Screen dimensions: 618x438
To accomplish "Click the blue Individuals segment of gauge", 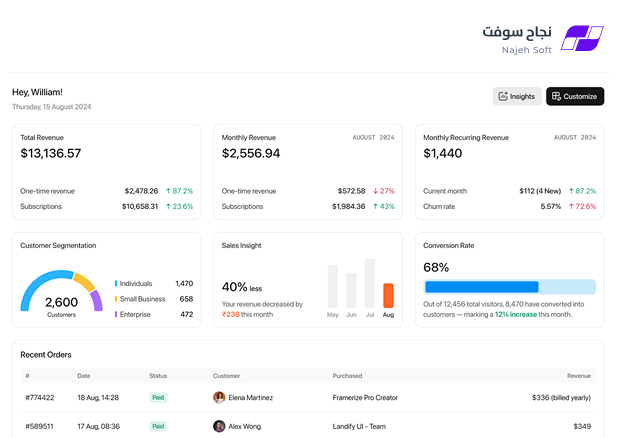I will [44, 287].
